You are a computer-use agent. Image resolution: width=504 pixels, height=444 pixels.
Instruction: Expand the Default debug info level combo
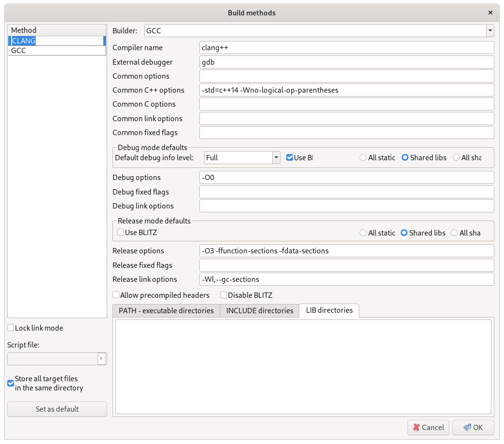276,158
